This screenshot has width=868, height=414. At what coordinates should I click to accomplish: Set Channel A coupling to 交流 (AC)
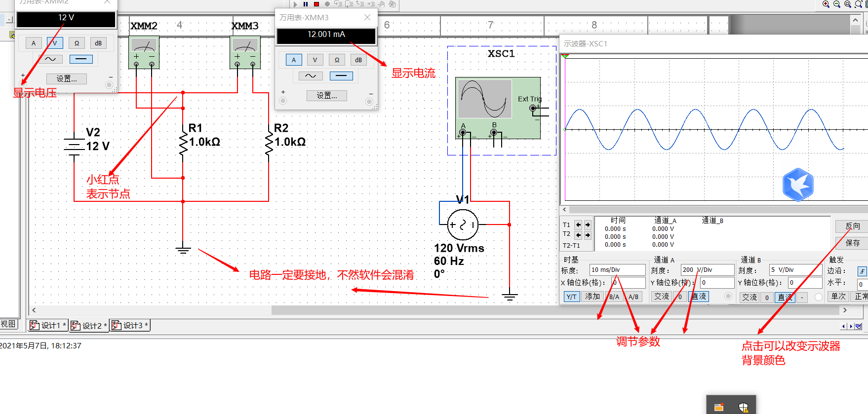click(662, 297)
